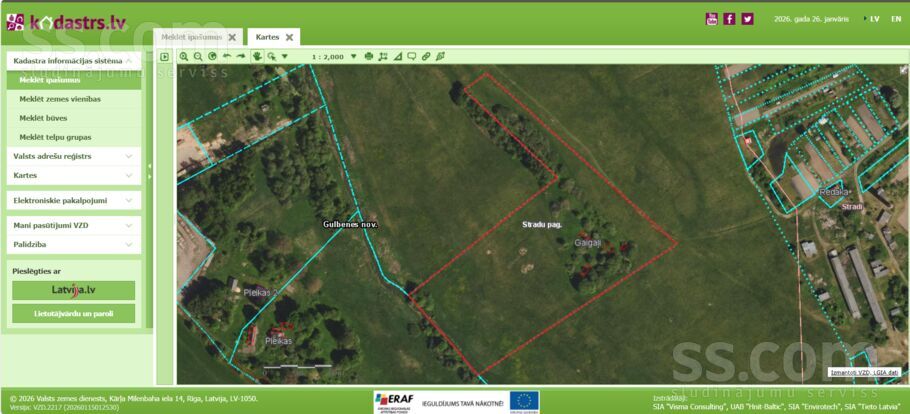
Task: Close the Kartes tab
Action: (289, 37)
